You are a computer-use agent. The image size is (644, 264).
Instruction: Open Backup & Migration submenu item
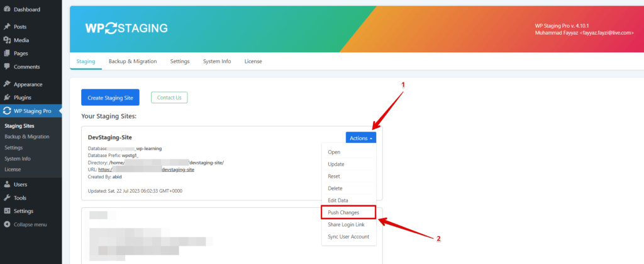tap(26, 137)
